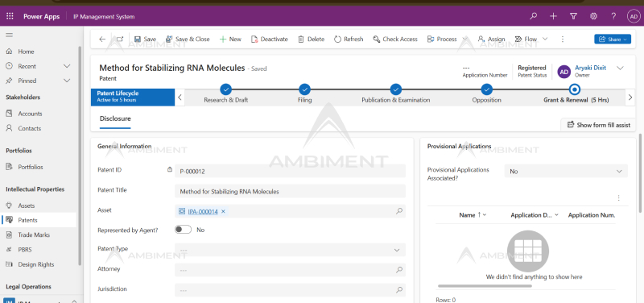Open the more commands overflow menu
Viewport: 644px width, 303px height.
pos(563,39)
